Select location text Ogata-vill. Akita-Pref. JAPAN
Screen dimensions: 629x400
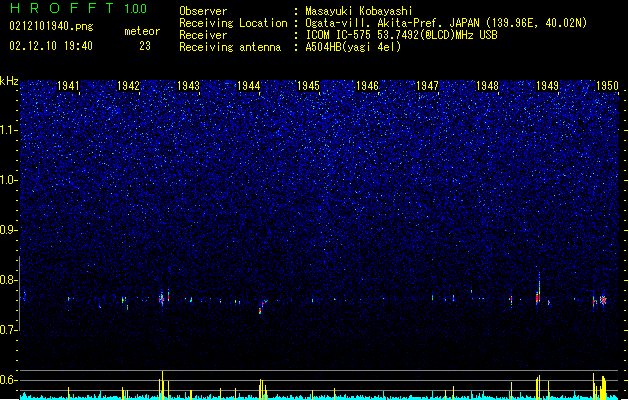pyautogui.click(x=393, y=23)
